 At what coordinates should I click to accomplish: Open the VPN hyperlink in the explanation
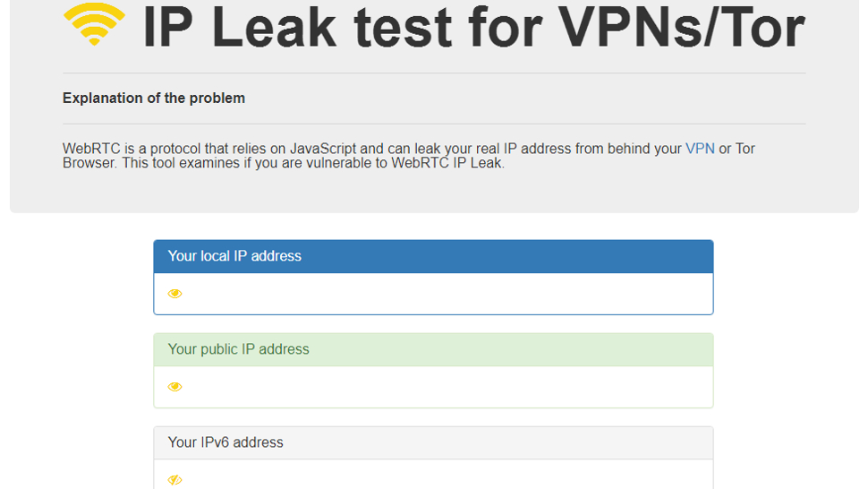click(x=700, y=149)
